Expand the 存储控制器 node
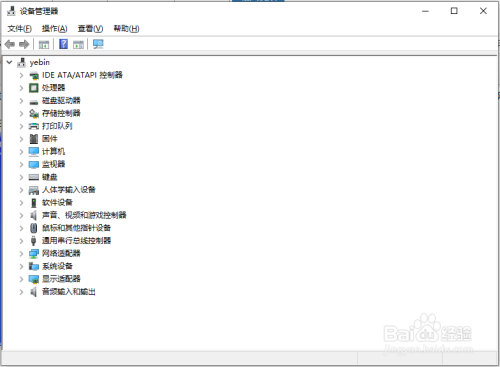Screen dimensions: 500x367 coord(21,114)
